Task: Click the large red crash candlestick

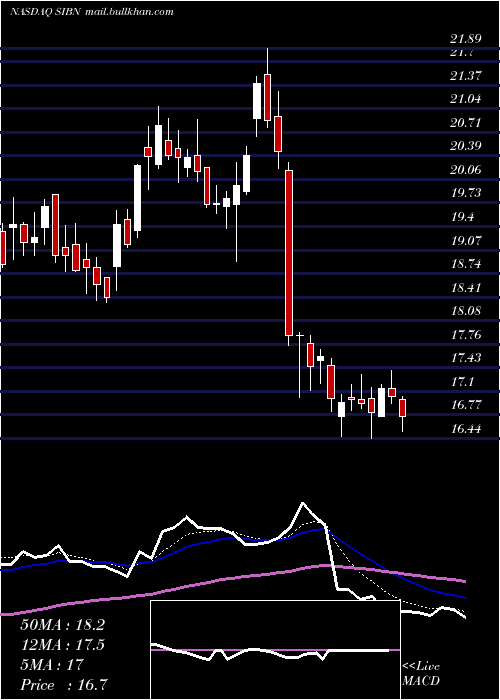Action: [x=289, y=253]
